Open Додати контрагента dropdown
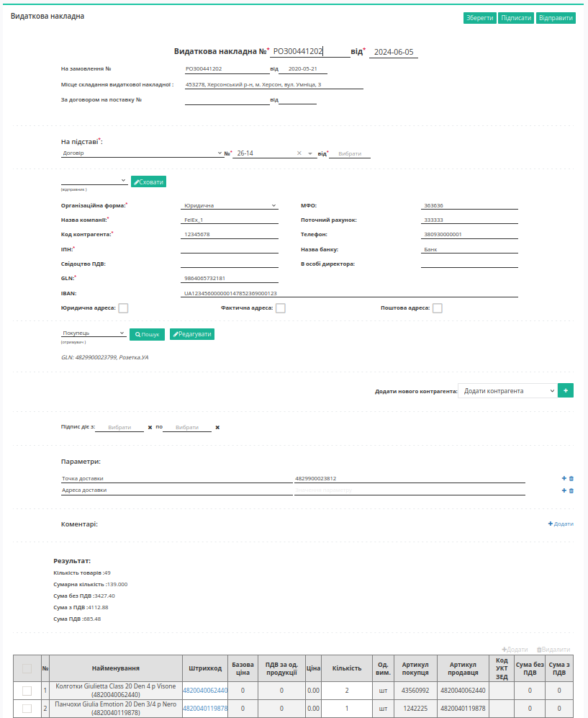The image size is (588, 718). pyautogui.click(x=507, y=390)
